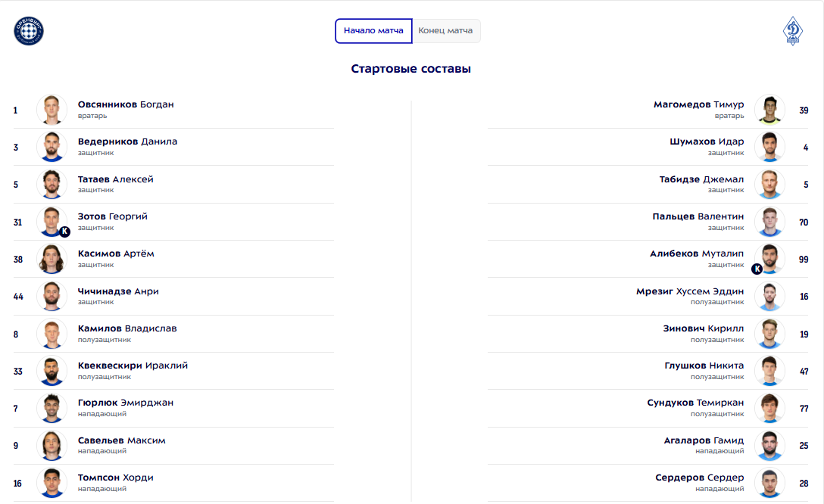Open Магомедов Тимур's player photo
Image resolution: width=824 pixels, height=504 pixels.
point(769,110)
